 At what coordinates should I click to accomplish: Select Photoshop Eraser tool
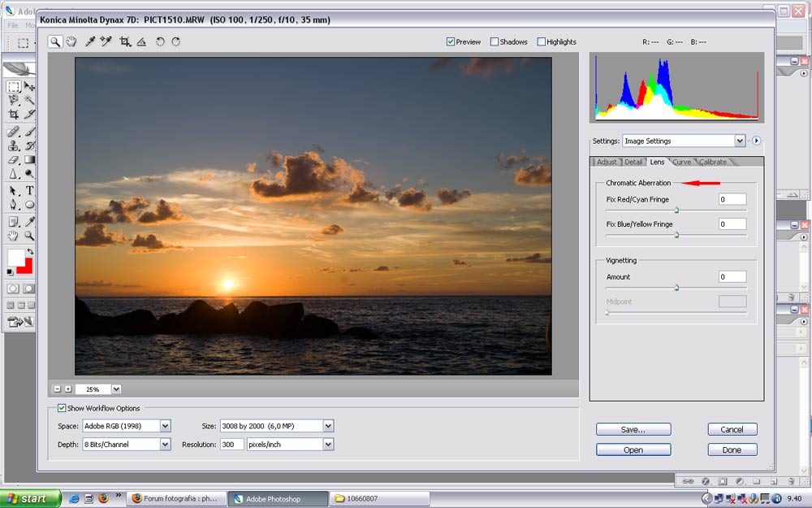point(14,159)
